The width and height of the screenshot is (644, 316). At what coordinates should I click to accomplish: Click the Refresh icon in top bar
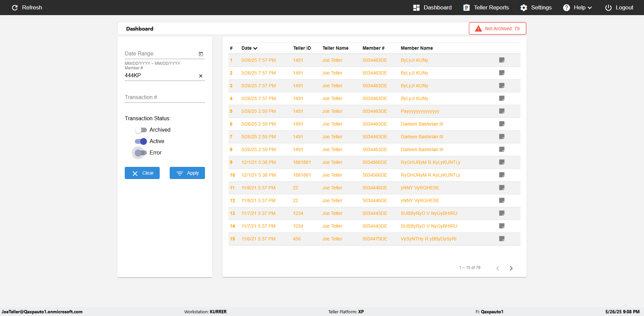click(15, 7)
